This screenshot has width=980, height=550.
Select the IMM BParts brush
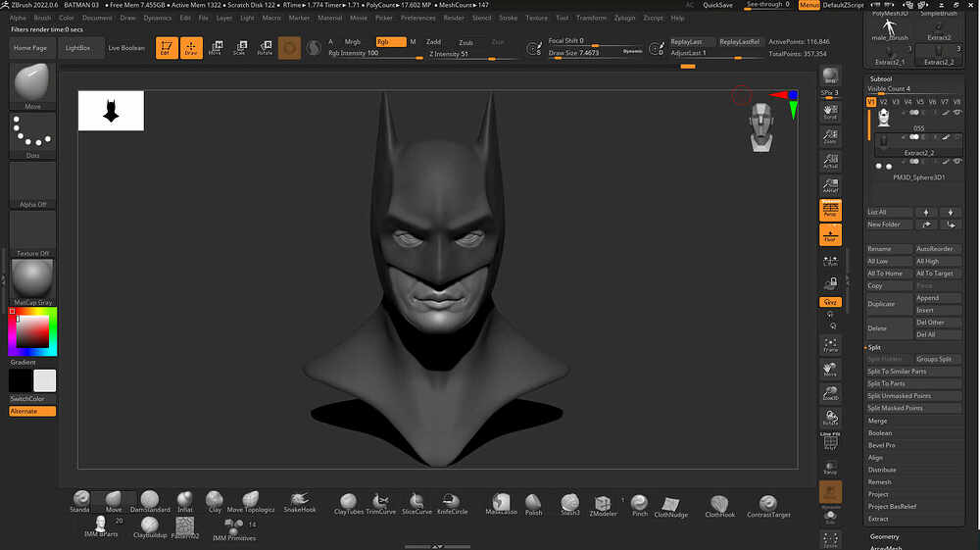[x=101, y=526]
